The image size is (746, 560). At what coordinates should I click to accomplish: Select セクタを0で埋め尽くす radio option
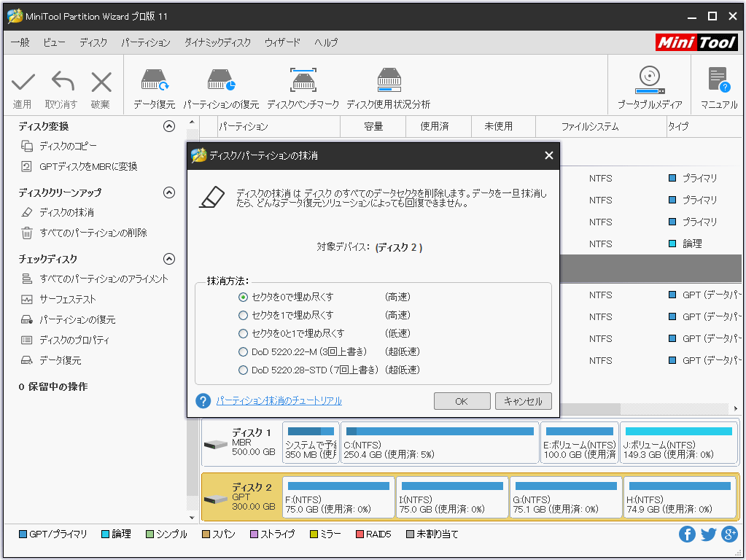click(243, 297)
